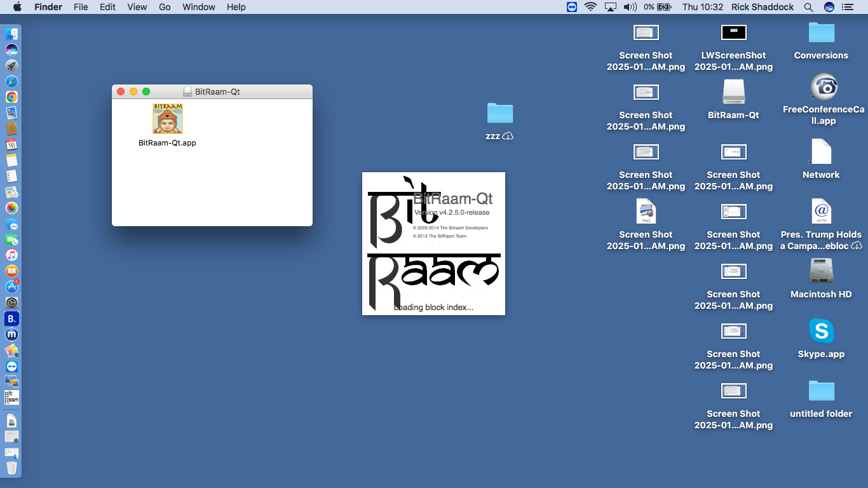868x488 pixels.
Task: Open Photos app in the dock
Action: click(11, 208)
